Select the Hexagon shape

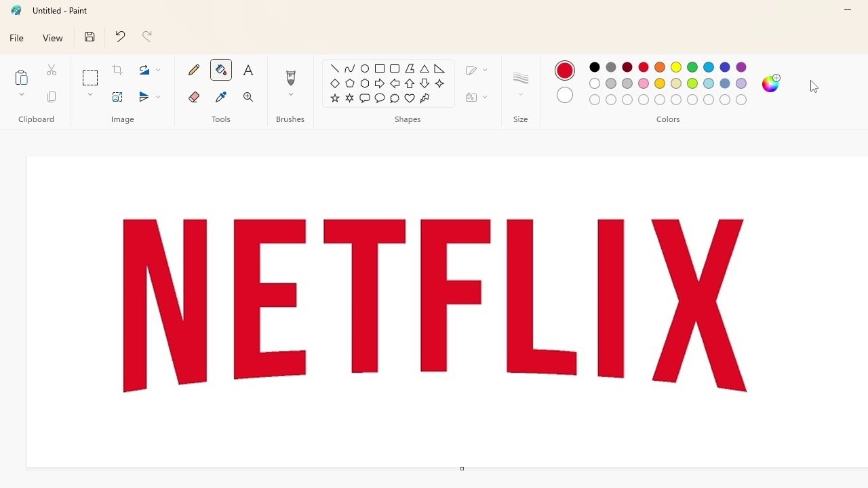tap(365, 83)
